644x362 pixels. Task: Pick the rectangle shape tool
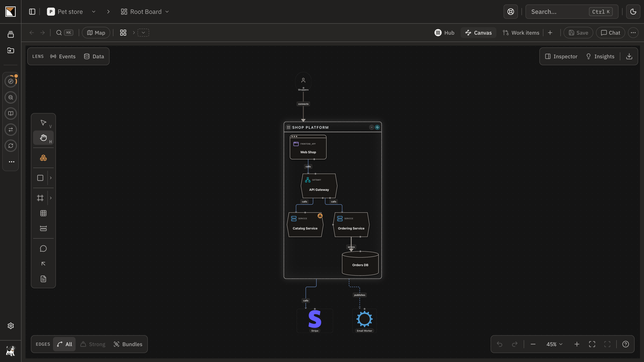40,178
